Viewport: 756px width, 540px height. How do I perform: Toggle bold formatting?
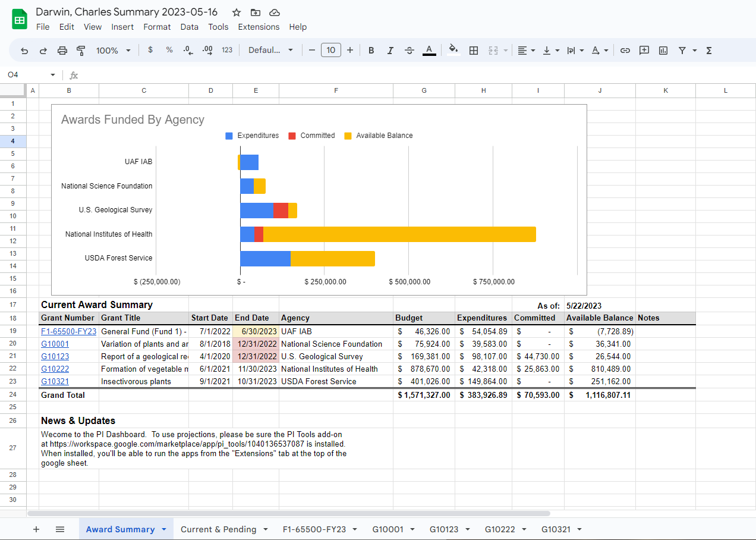[x=371, y=51]
